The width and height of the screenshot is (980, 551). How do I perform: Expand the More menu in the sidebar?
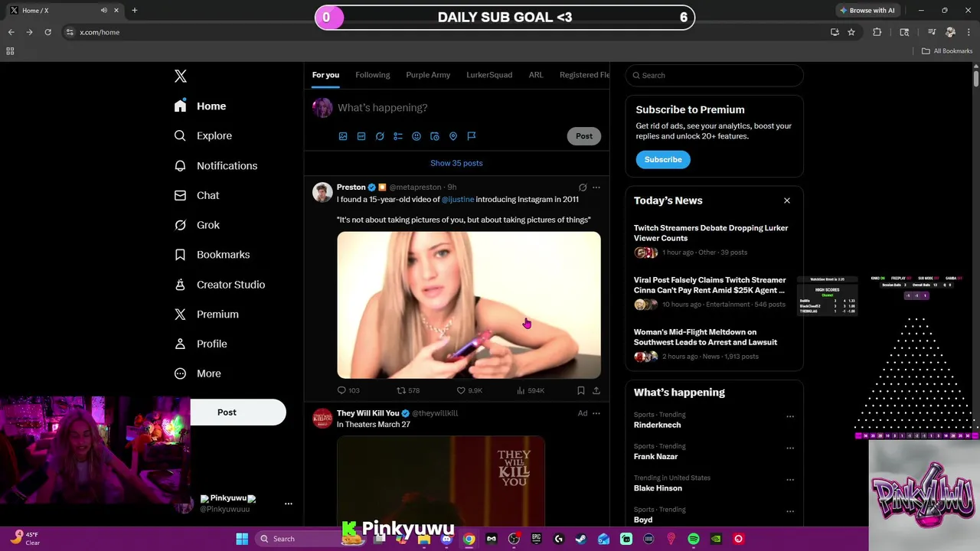[198, 373]
